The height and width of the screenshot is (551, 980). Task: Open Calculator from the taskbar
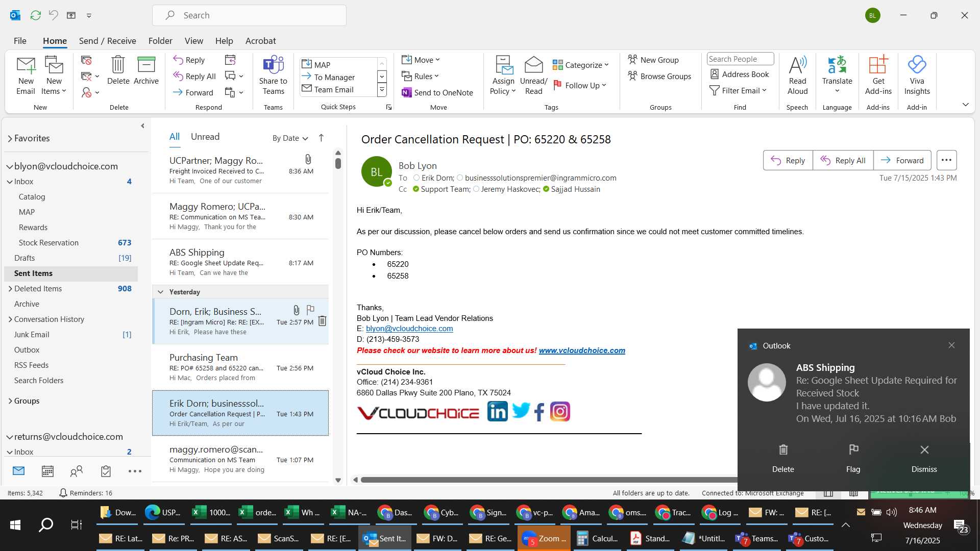click(597, 538)
